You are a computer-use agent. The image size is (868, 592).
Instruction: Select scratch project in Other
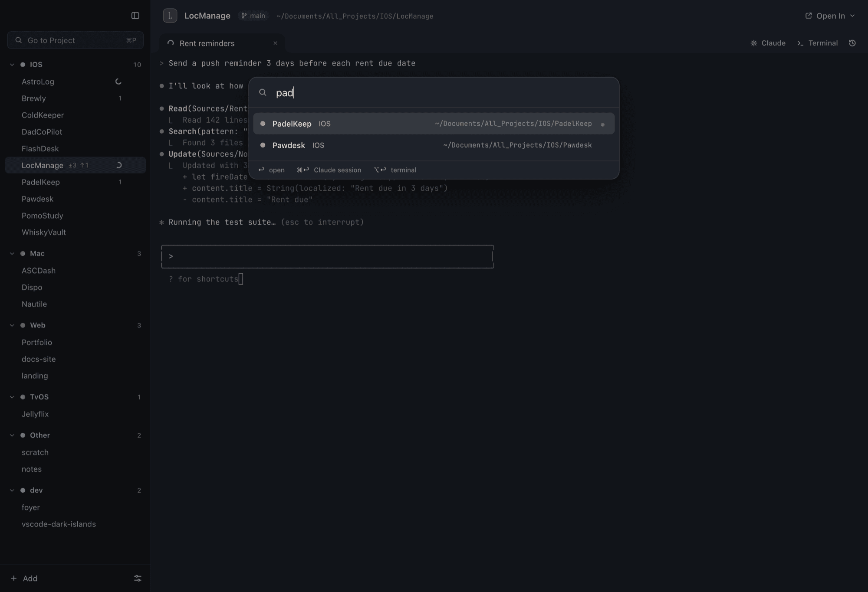click(x=76, y=452)
